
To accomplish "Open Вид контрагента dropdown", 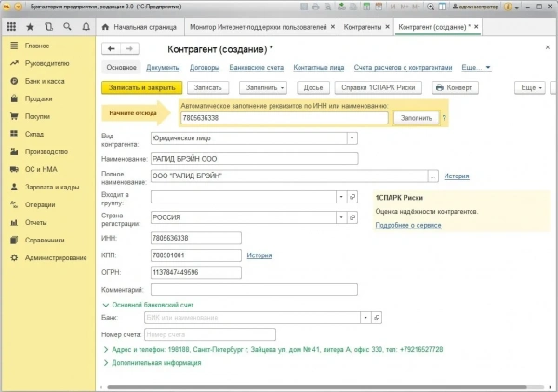I will click(x=352, y=138).
